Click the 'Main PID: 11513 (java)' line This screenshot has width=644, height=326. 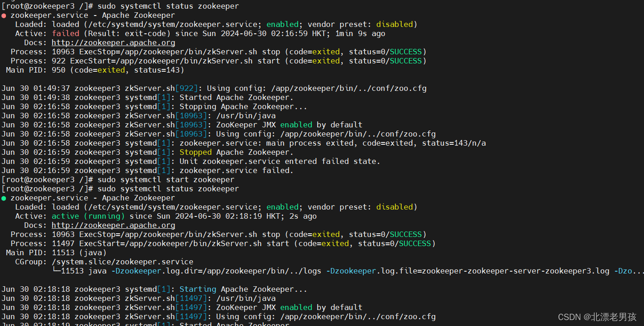pos(56,252)
